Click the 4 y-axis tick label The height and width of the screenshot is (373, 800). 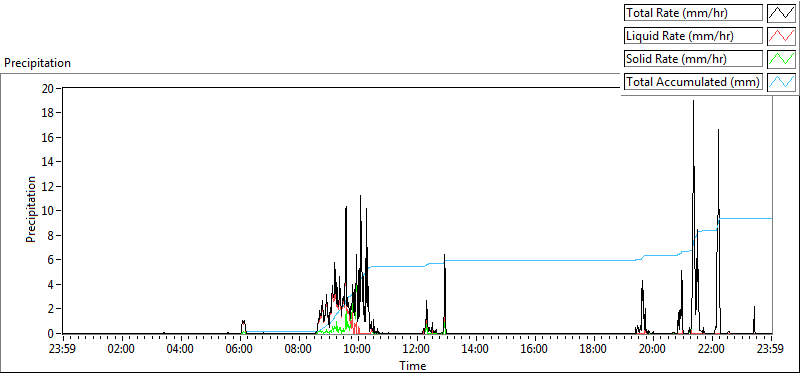(52, 284)
